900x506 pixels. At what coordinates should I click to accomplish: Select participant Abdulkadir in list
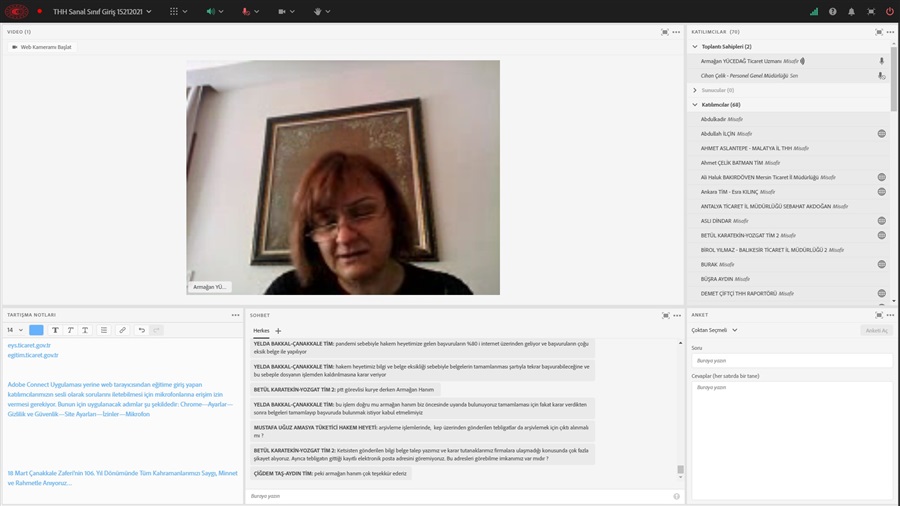pos(788,119)
